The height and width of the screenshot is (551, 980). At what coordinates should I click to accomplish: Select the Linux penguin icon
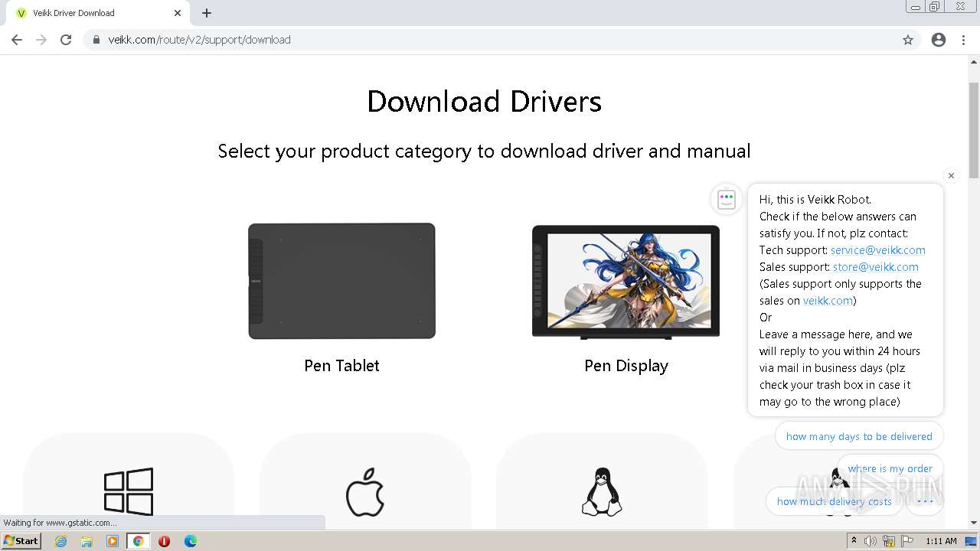pyautogui.click(x=602, y=492)
